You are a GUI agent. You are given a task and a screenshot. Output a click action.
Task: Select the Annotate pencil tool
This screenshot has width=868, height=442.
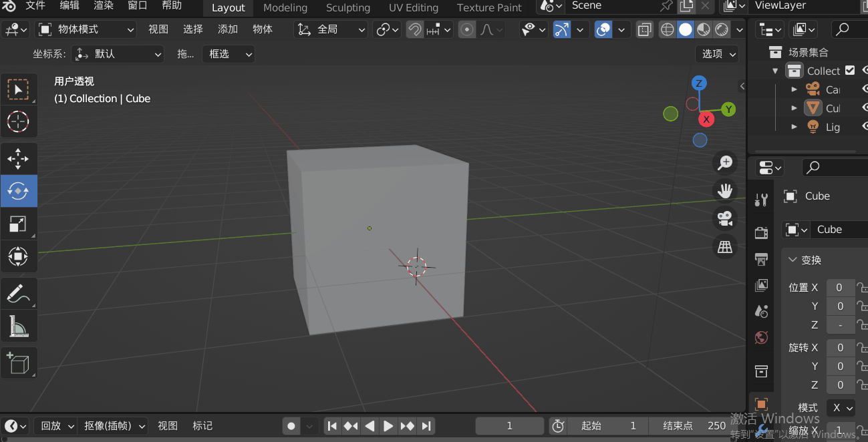[x=18, y=293]
